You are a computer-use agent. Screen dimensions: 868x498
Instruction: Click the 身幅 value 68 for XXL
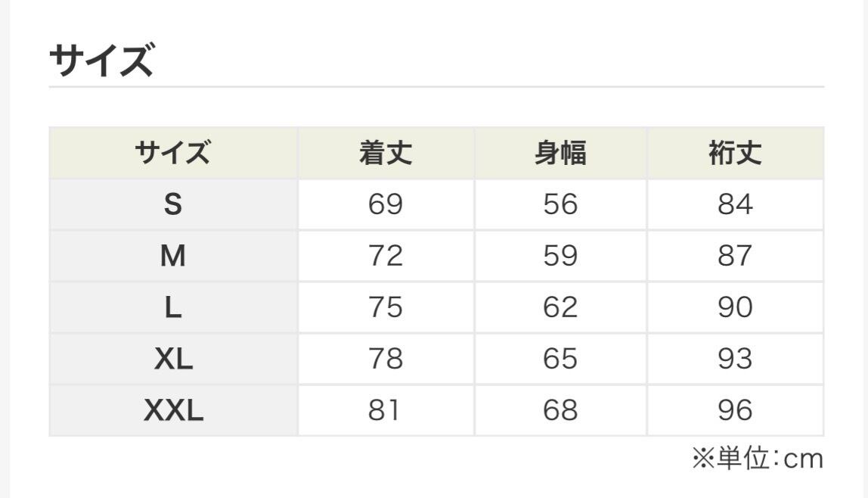click(x=560, y=410)
